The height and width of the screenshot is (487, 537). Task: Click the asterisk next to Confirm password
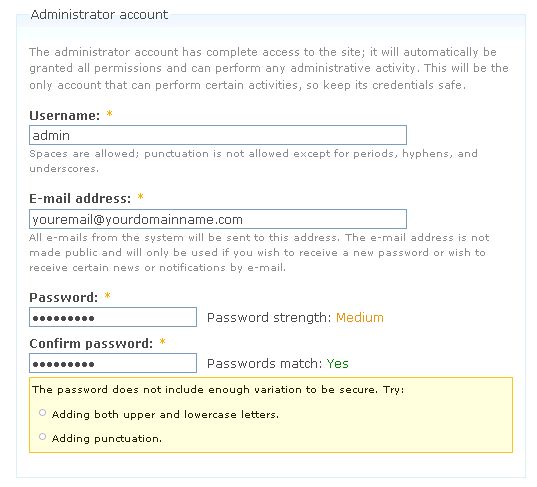click(x=162, y=341)
